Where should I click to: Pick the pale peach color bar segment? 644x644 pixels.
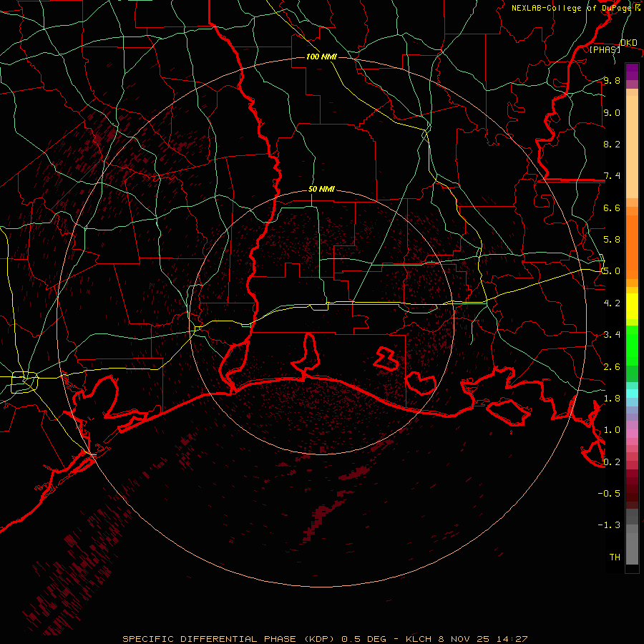coord(632,147)
